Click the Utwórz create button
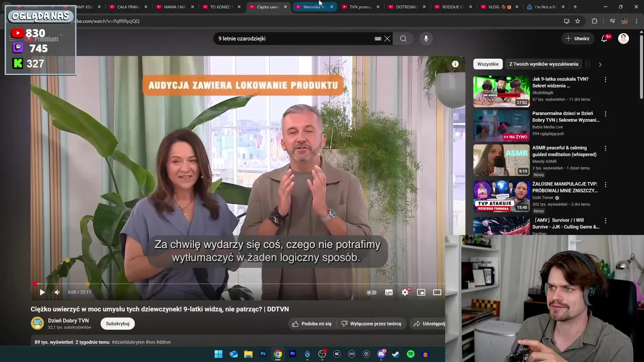 point(577,39)
